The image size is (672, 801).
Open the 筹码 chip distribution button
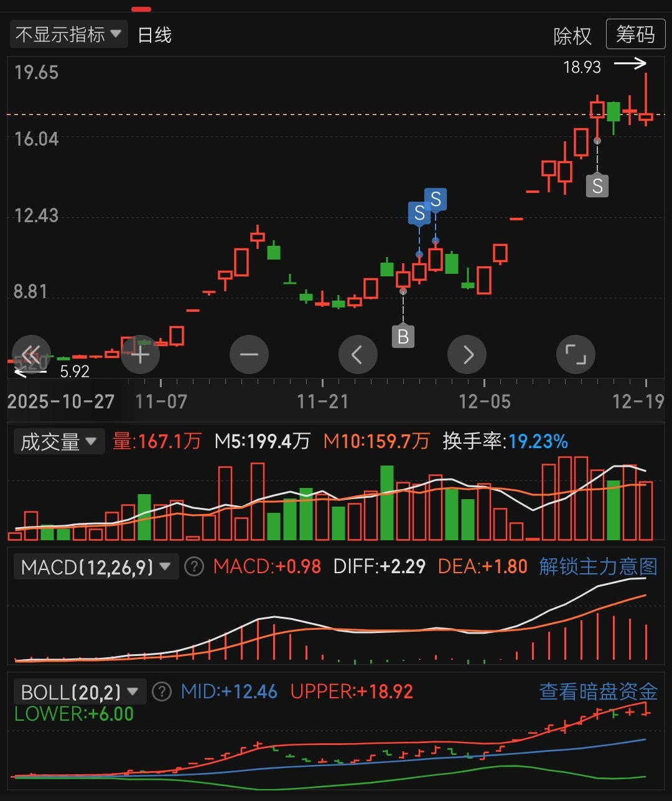tap(635, 34)
